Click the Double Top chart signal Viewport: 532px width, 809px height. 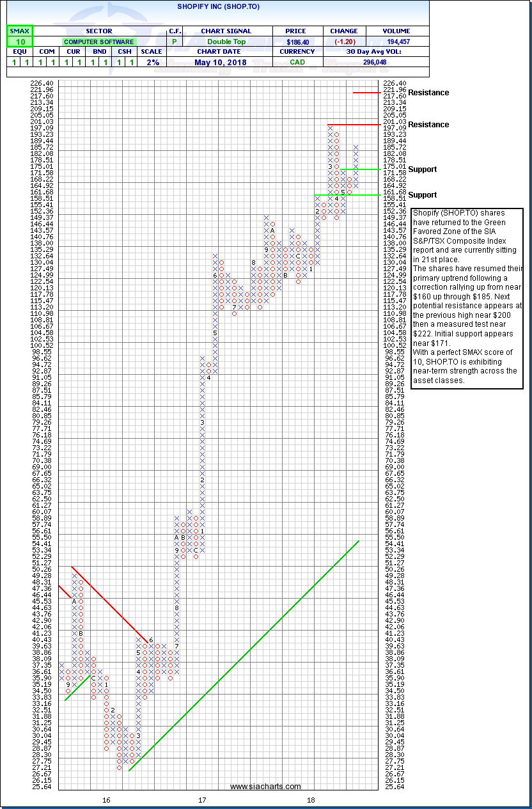click(x=226, y=42)
